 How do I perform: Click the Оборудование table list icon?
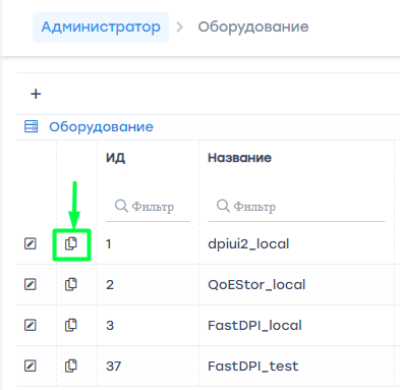tap(31, 127)
